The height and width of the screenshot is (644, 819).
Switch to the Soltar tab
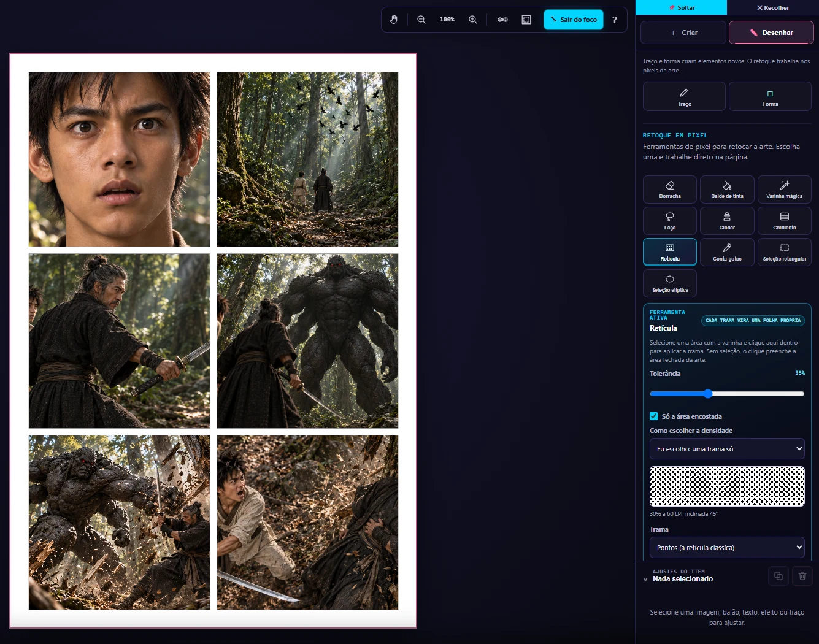(x=681, y=7)
